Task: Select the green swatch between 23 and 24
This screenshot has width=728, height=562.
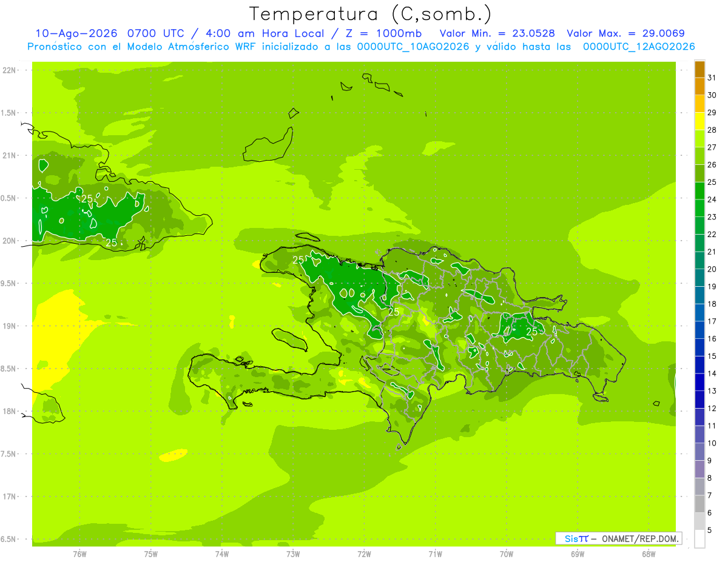Action: (x=699, y=208)
